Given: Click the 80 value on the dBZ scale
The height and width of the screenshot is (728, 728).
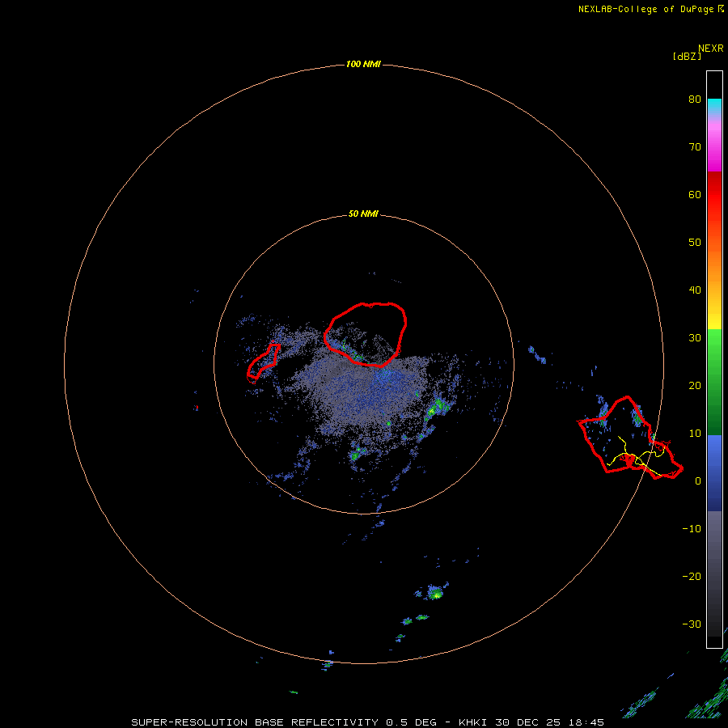Looking at the screenshot, I should click(695, 99).
